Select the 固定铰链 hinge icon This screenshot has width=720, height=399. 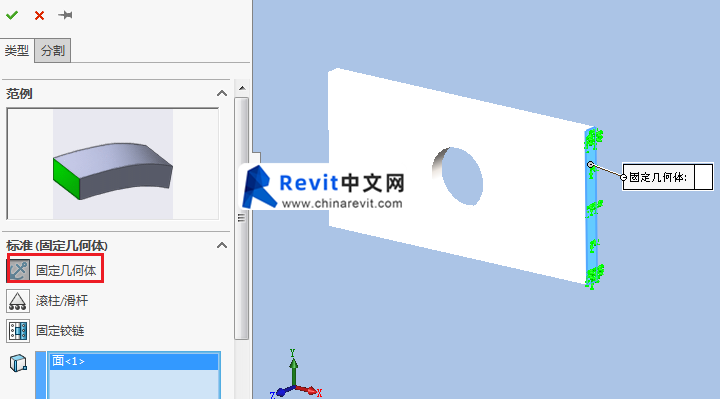(x=18, y=331)
